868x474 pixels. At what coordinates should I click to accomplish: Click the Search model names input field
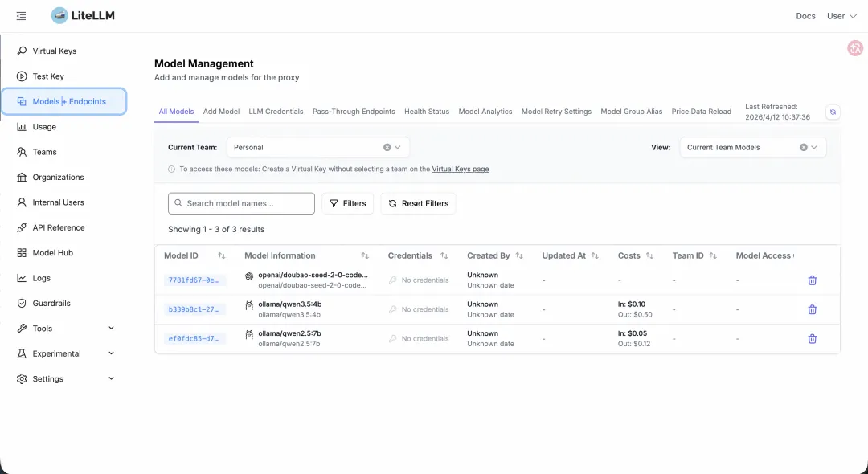pyautogui.click(x=241, y=204)
